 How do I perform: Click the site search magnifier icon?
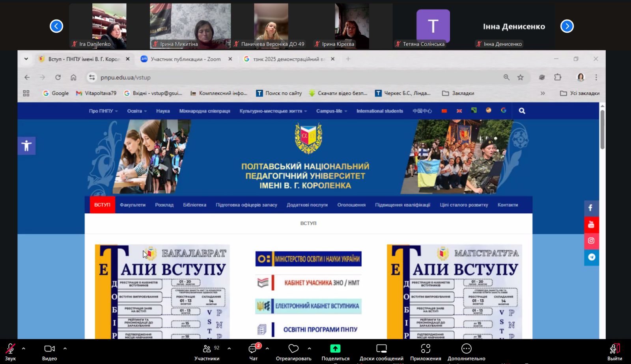(x=522, y=111)
